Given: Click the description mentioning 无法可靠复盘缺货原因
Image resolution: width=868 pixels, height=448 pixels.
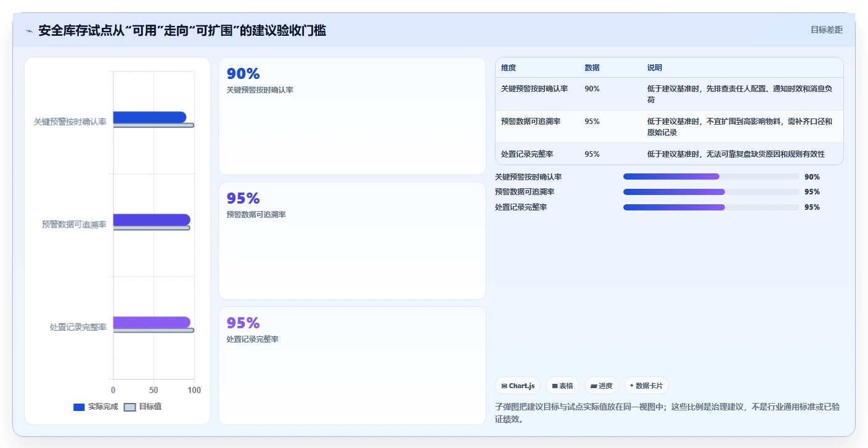Looking at the screenshot, I should (x=736, y=154).
